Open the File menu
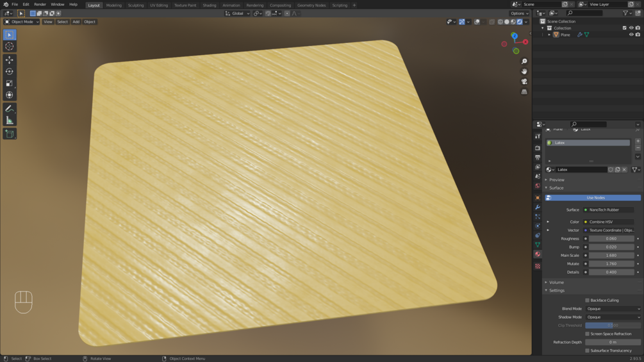This screenshot has width=644, height=362. tap(15, 4)
